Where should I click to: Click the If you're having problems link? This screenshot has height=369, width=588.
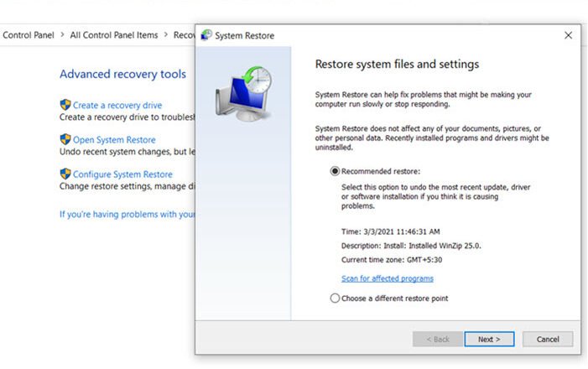tap(127, 214)
